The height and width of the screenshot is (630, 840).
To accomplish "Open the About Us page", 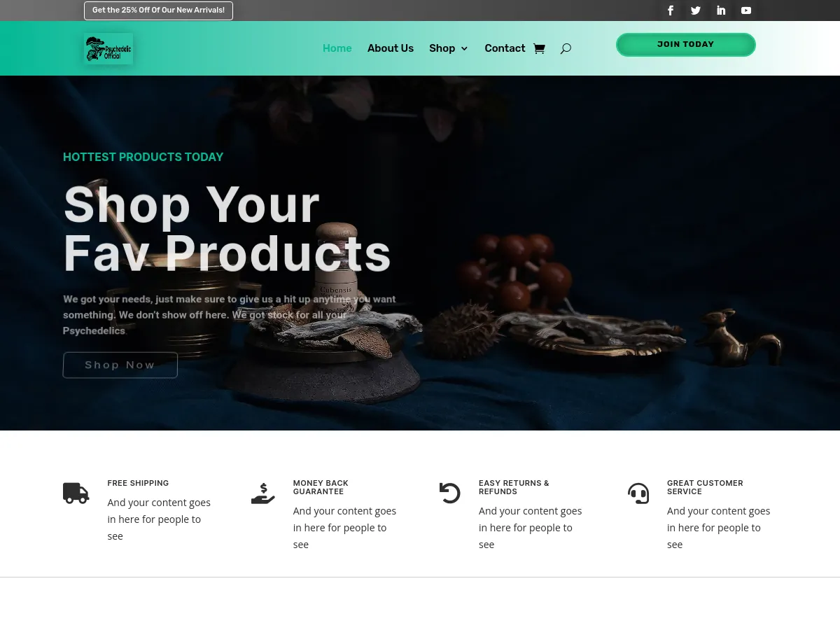I will click(x=391, y=48).
